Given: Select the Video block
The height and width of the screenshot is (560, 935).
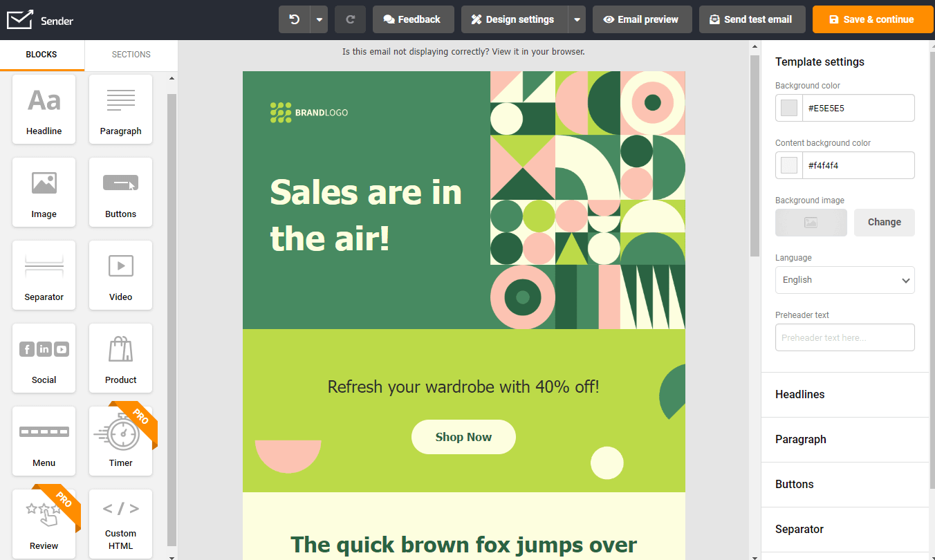Looking at the screenshot, I should pos(120,275).
